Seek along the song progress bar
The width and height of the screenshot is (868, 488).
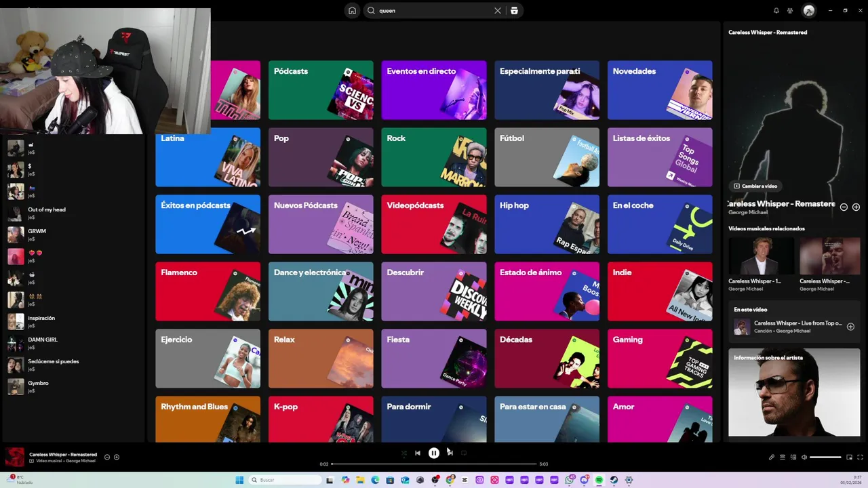coord(434,464)
